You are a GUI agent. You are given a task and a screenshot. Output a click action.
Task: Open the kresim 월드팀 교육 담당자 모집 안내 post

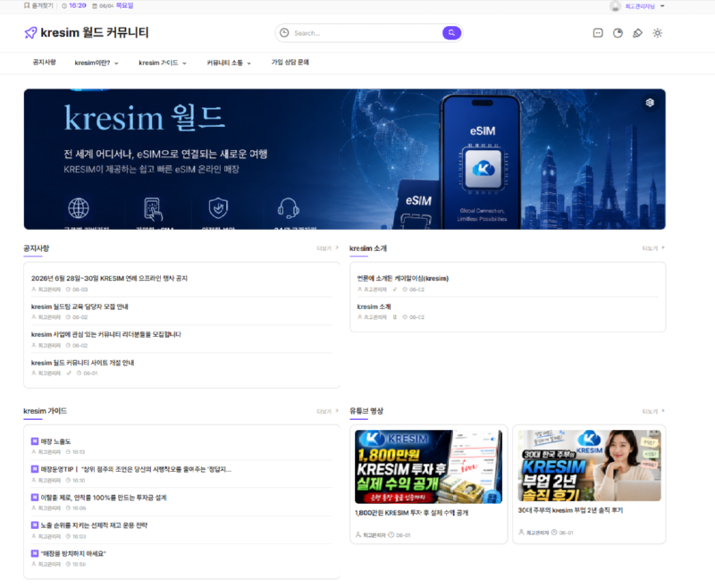tap(80, 307)
